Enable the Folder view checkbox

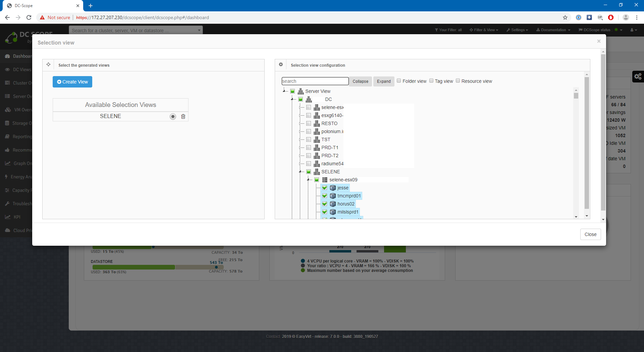tap(399, 81)
